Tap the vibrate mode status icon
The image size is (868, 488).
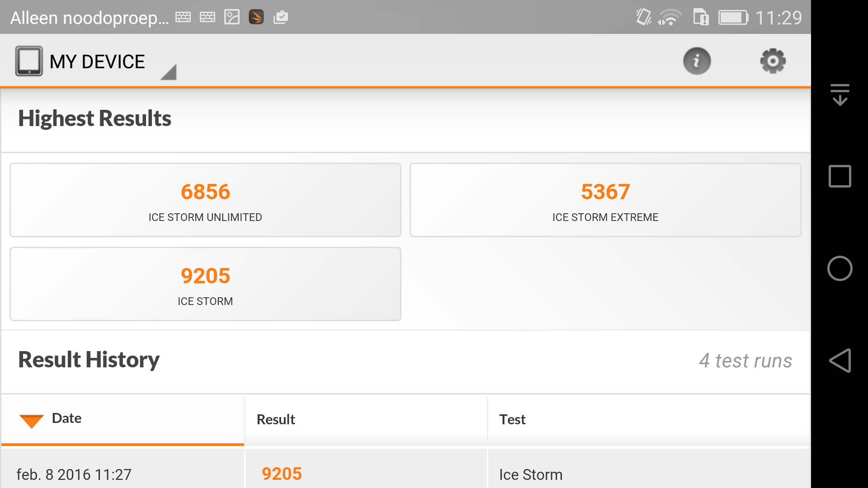pos(643,17)
